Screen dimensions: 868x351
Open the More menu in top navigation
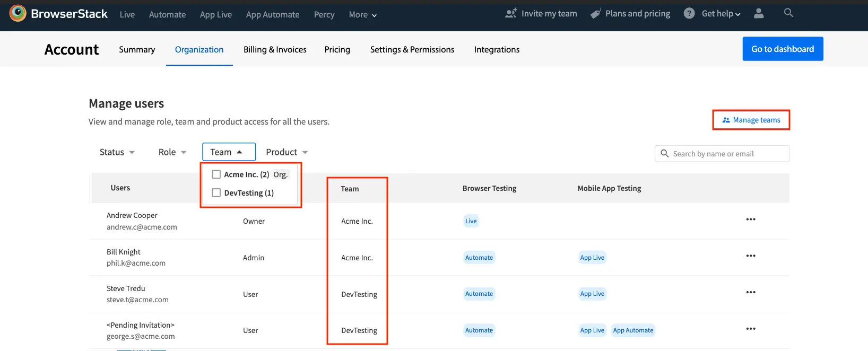click(362, 15)
